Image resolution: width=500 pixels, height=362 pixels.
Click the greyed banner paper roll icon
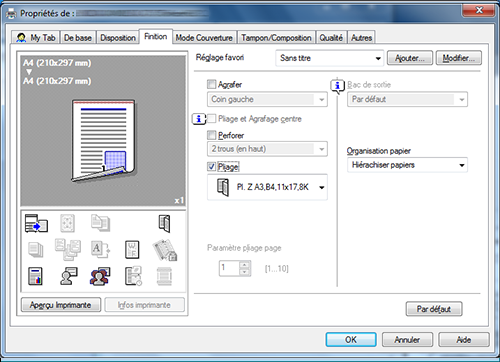tap(164, 276)
